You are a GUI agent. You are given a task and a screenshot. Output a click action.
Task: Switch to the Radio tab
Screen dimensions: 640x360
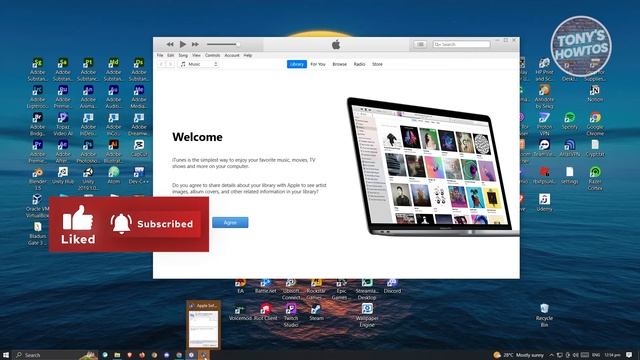pyautogui.click(x=359, y=64)
